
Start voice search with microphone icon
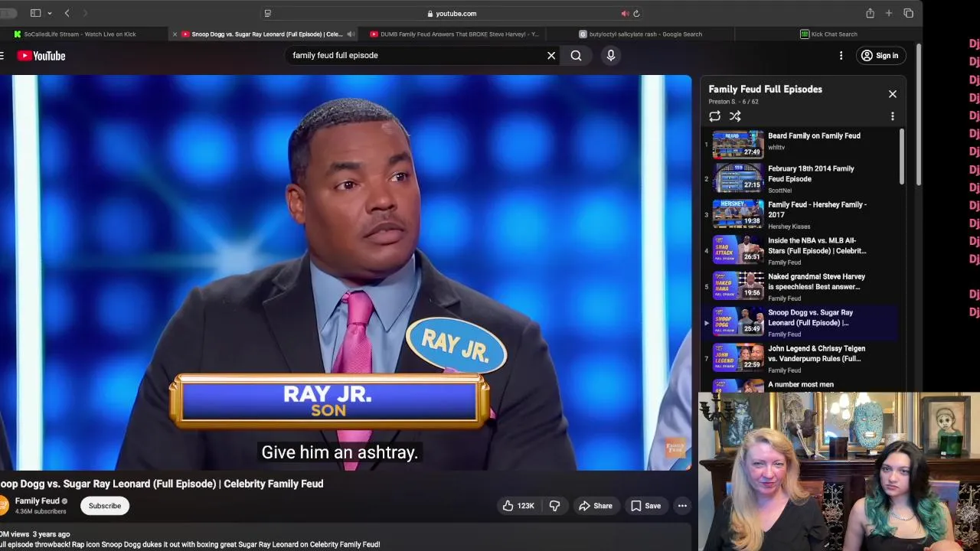[610, 55]
